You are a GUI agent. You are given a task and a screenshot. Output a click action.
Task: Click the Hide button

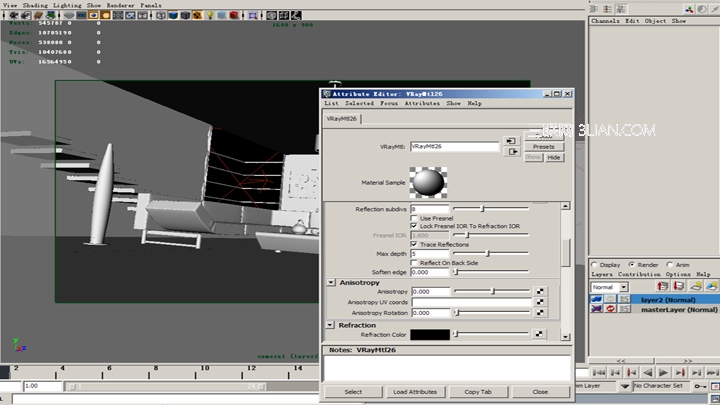(554, 157)
